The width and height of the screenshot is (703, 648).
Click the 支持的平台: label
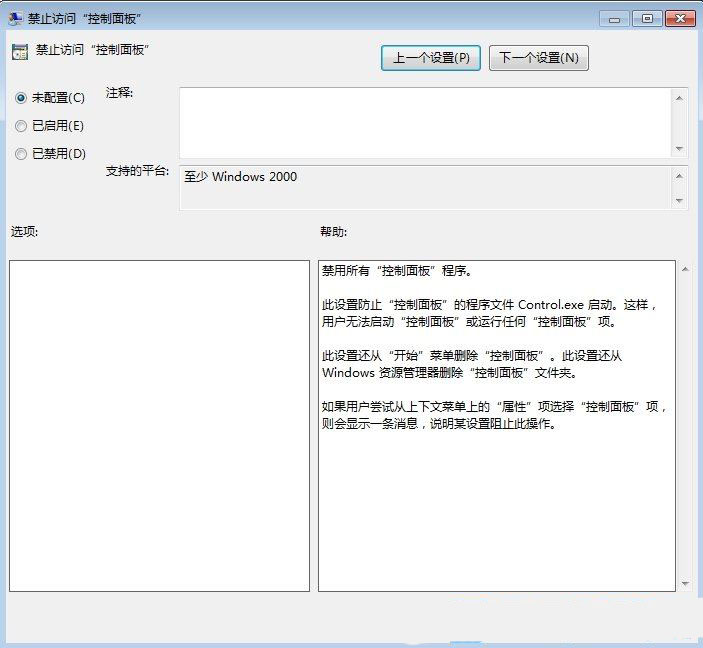(x=137, y=171)
